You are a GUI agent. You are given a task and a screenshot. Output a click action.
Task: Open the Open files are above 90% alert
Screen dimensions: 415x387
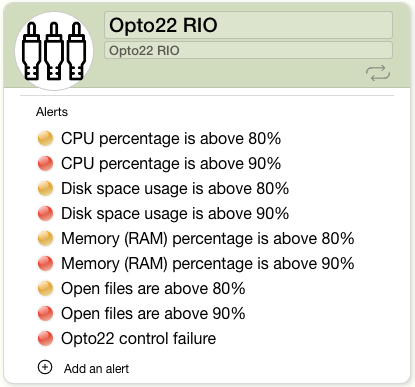pyautogui.click(x=153, y=313)
